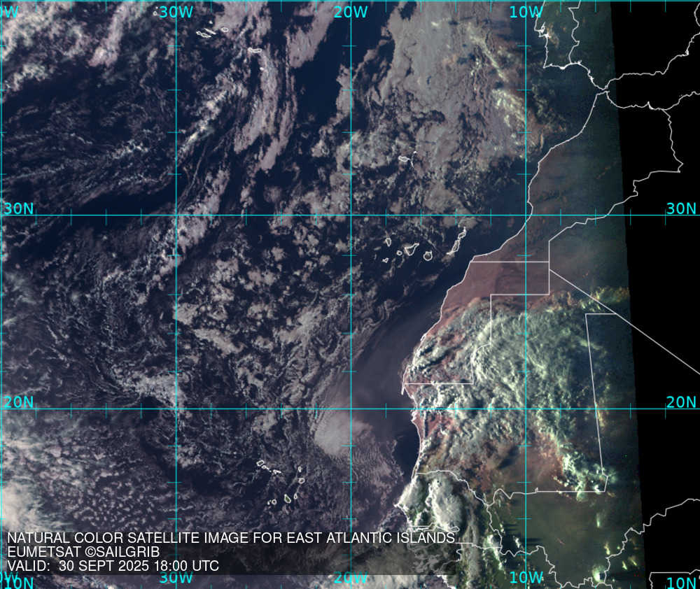The image size is (700, 589).
Task: Click the Madeira island outline north of 30N
Action: [404, 159]
